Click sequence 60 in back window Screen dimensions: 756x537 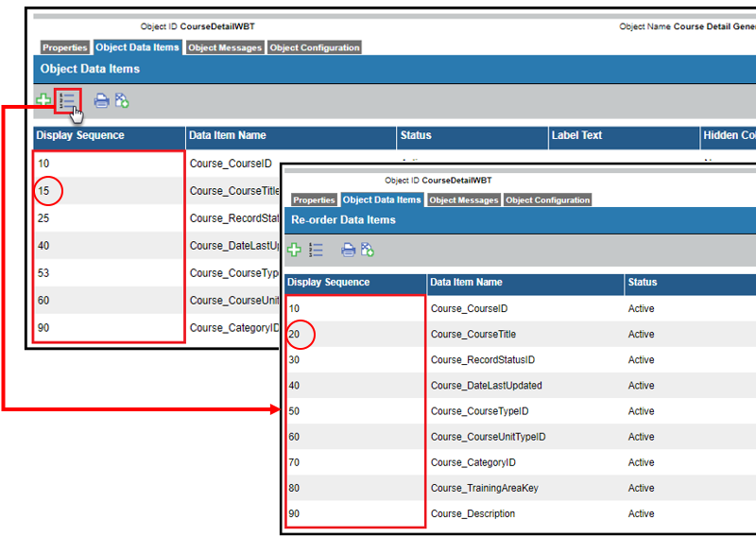point(43,301)
